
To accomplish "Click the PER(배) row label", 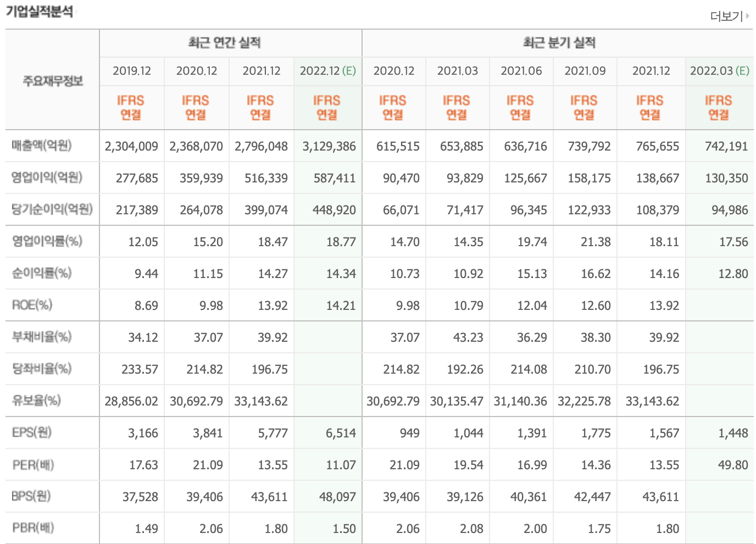I will pyautogui.click(x=33, y=465).
